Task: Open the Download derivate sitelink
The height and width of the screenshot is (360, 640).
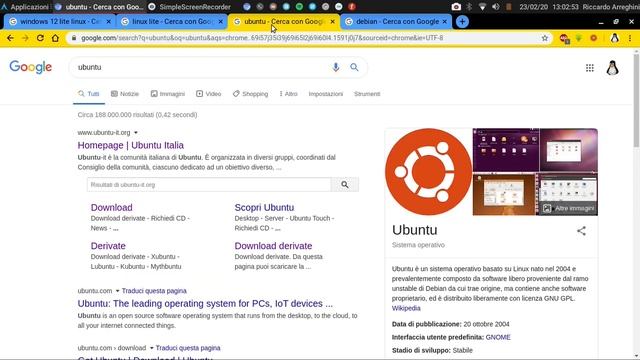Action: coord(273,246)
